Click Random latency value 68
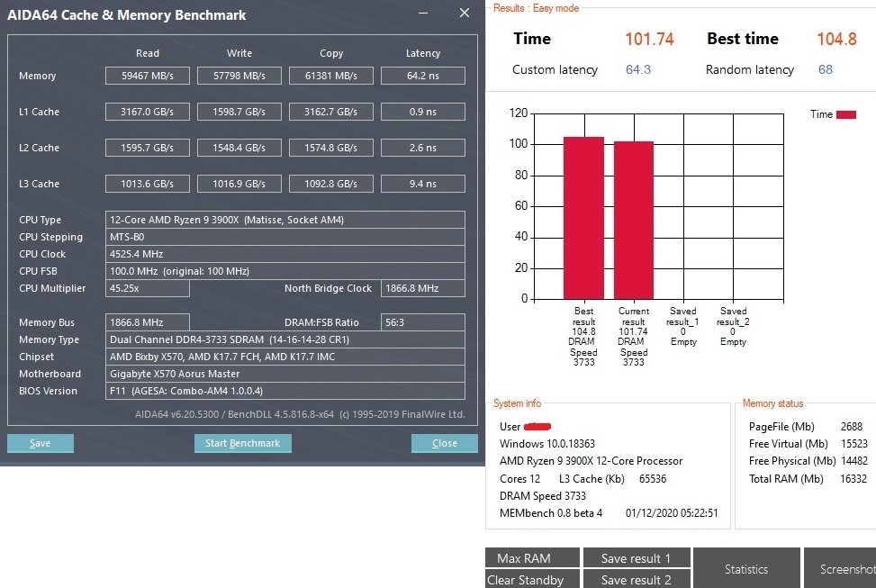The image size is (876, 588). point(826,69)
